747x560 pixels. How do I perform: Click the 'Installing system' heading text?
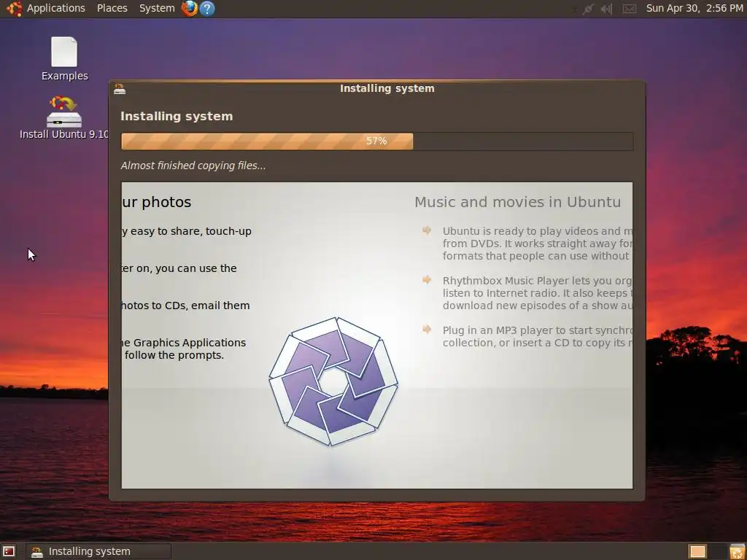click(177, 116)
